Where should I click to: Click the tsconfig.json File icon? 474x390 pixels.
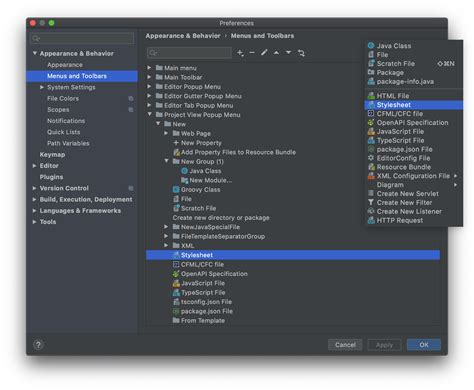tap(176, 302)
